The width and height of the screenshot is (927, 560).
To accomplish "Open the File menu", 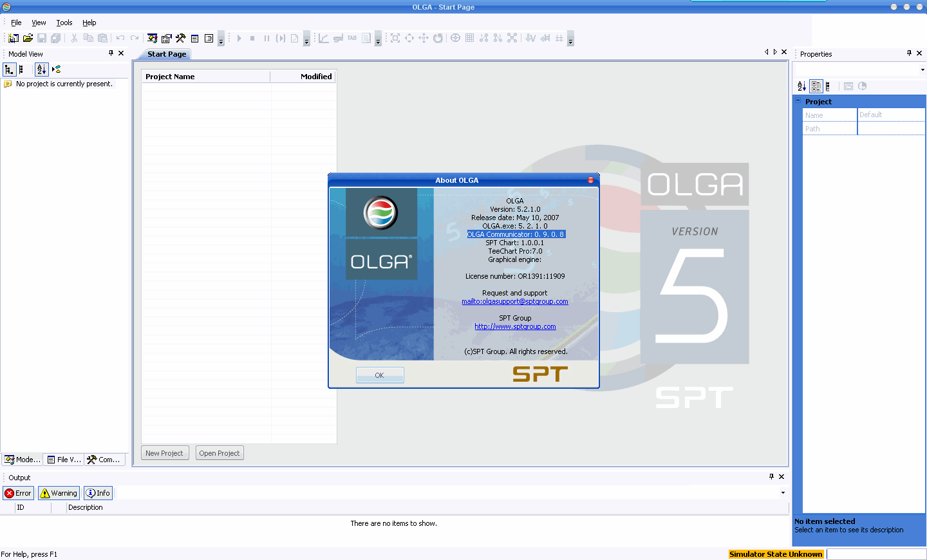I will coord(16,23).
